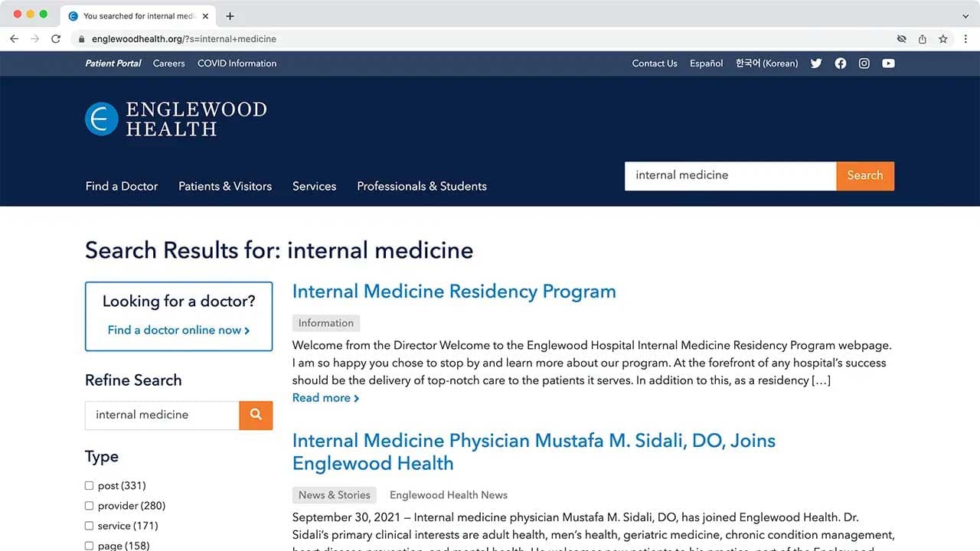Image resolution: width=980 pixels, height=551 pixels.
Task: Switch site language to Español
Action: pos(706,64)
